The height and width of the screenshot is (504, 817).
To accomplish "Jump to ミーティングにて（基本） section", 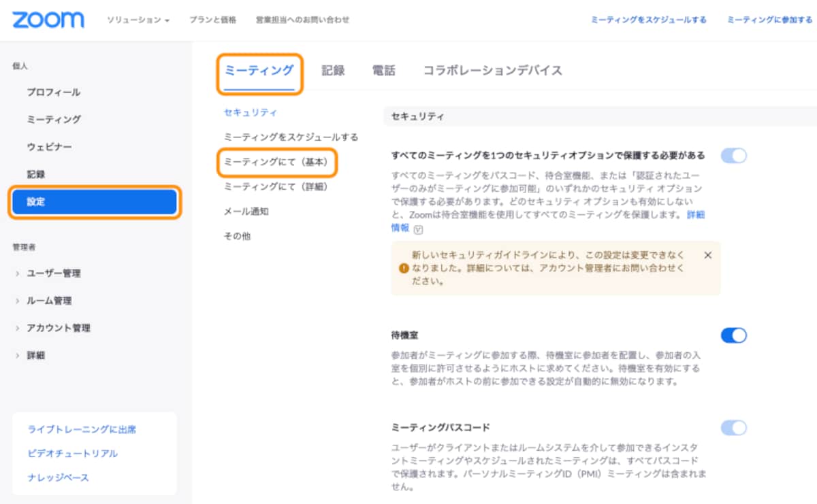I will tap(276, 162).
